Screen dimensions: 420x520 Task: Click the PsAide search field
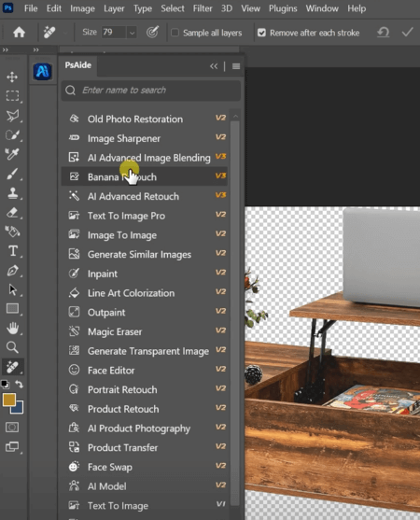tap(151, 91)
